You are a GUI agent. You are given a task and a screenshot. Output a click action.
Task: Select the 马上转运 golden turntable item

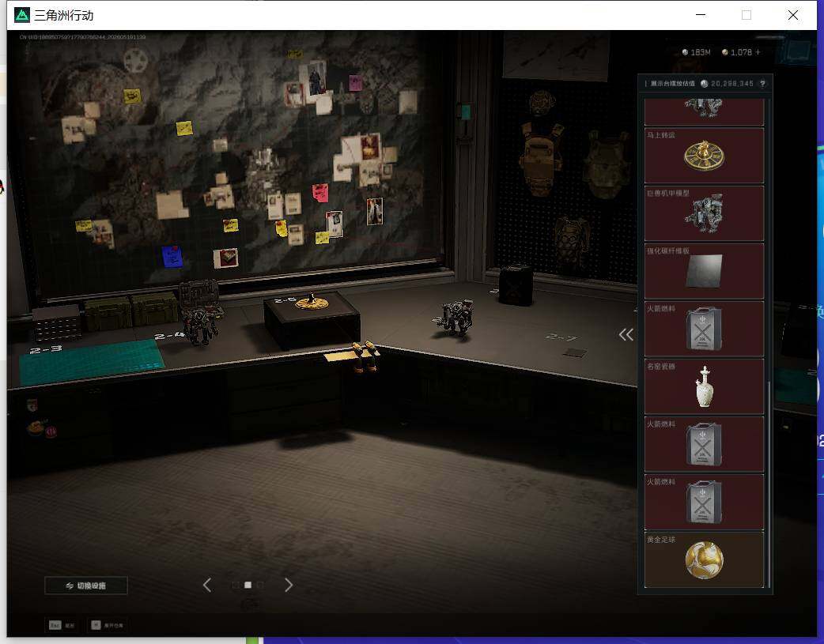[704, 155]
